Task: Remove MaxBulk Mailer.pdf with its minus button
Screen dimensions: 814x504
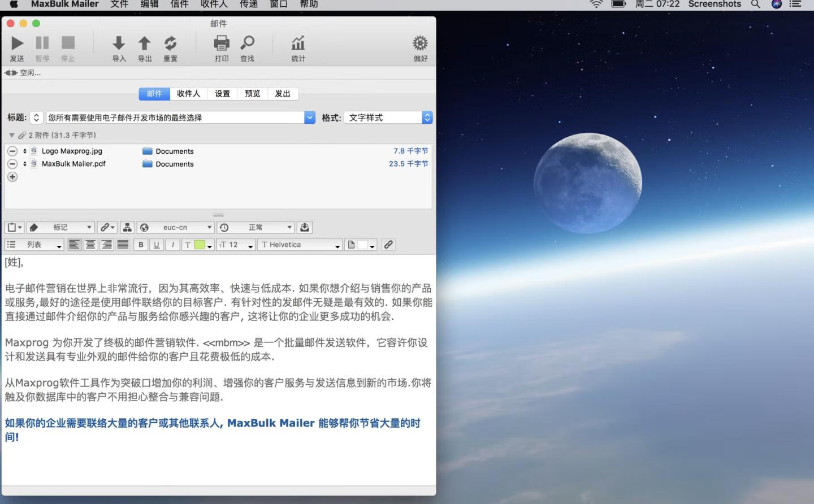Action: click(12, 164)
